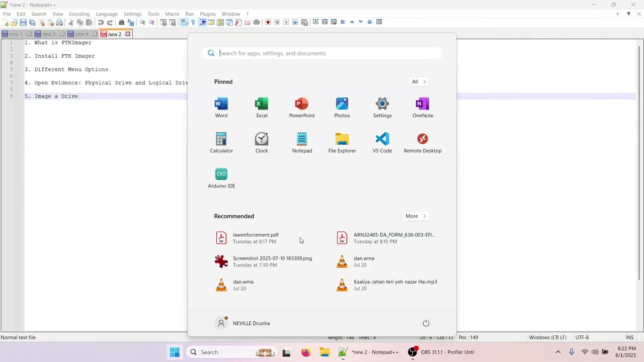Launch Notepad from pinned apps
This screenshot has height=362, width=644.
[302, 143]
